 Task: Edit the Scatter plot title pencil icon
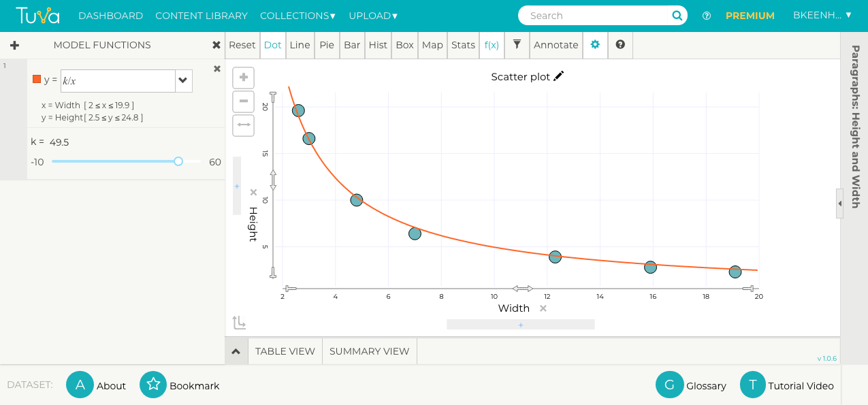(x=559, y=76)
